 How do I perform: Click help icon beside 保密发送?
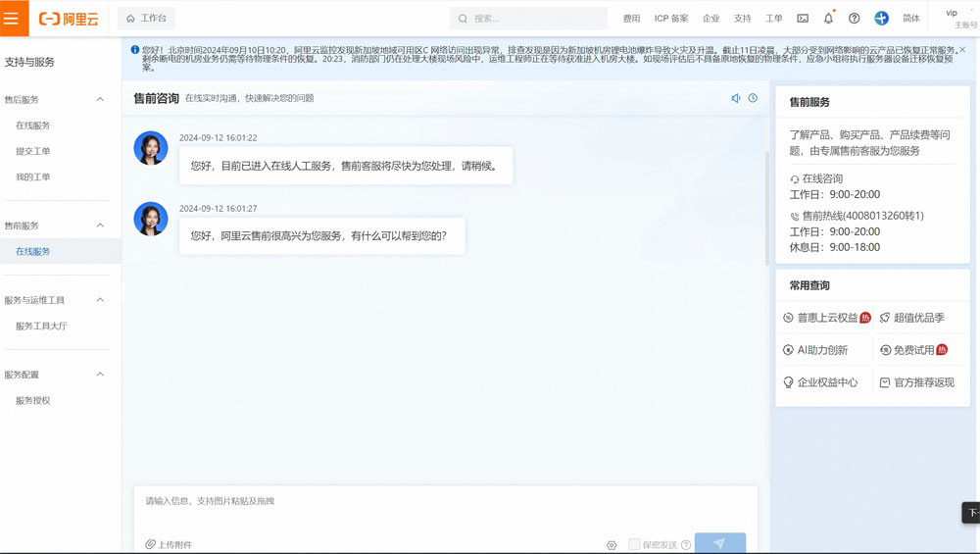[x=686, y=544]
